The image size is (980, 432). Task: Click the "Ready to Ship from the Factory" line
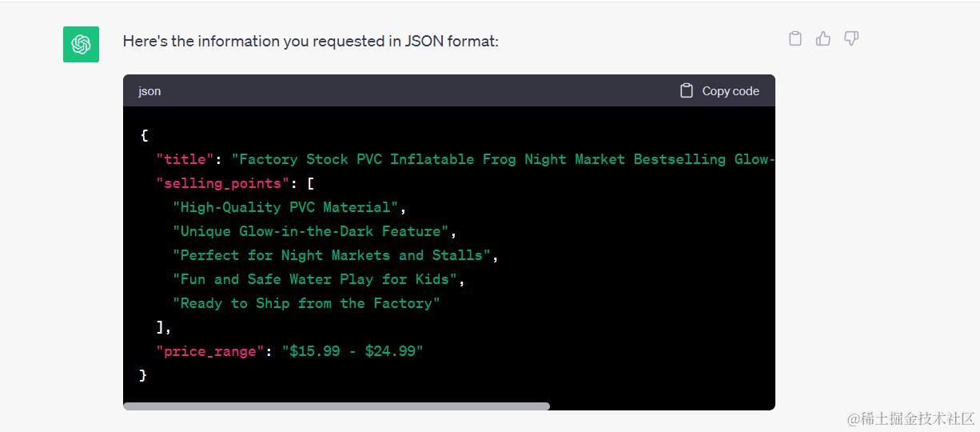coord(307,303)
